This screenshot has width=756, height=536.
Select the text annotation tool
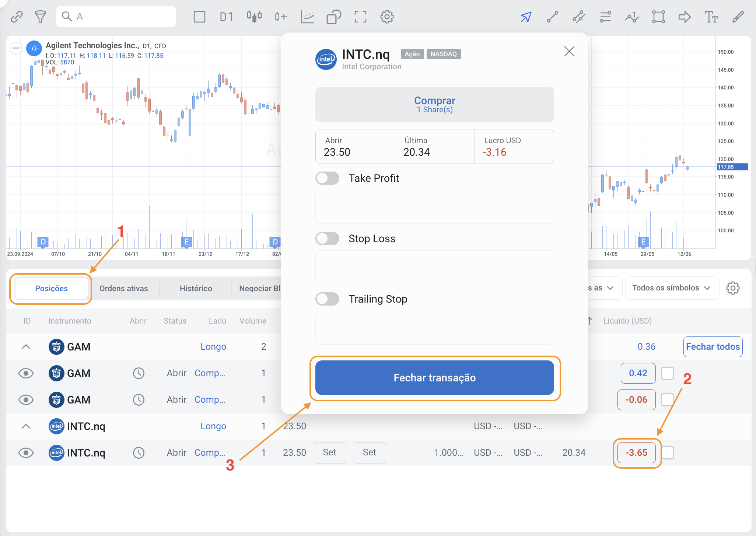click(x=711, y=17)
